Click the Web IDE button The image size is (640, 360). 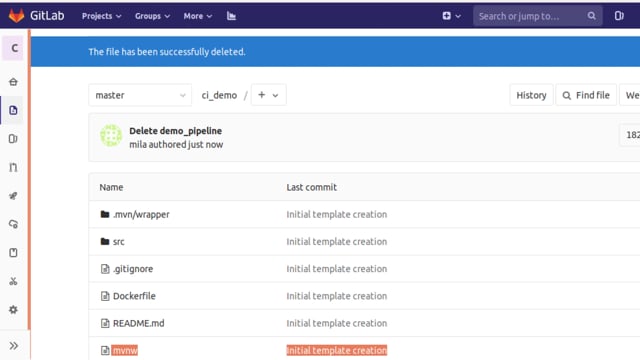click(630, 95)
